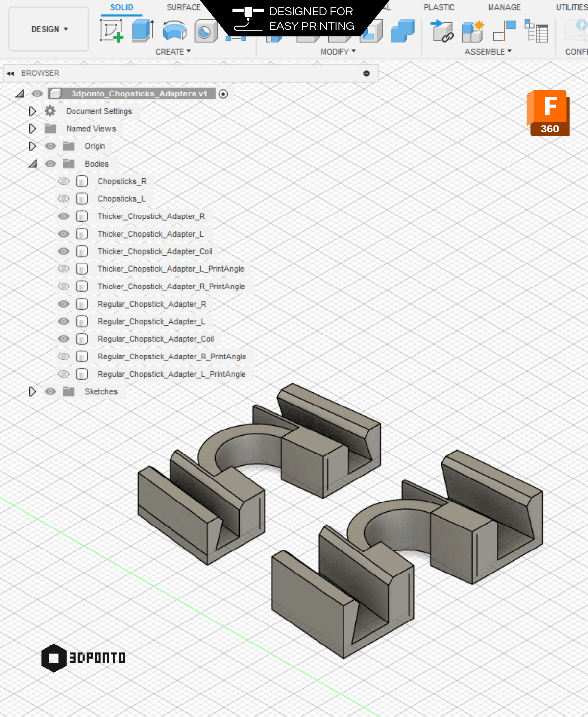
Task: Click the Browser panel options dot
Action: click(367, 73)
